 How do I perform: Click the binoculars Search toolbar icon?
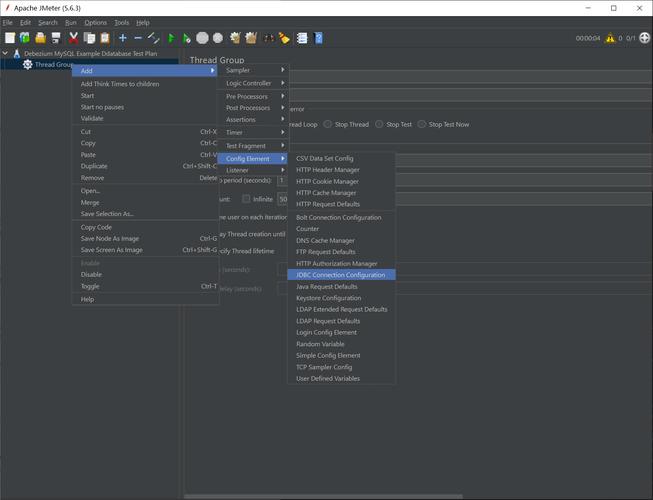tap(269, 38)
